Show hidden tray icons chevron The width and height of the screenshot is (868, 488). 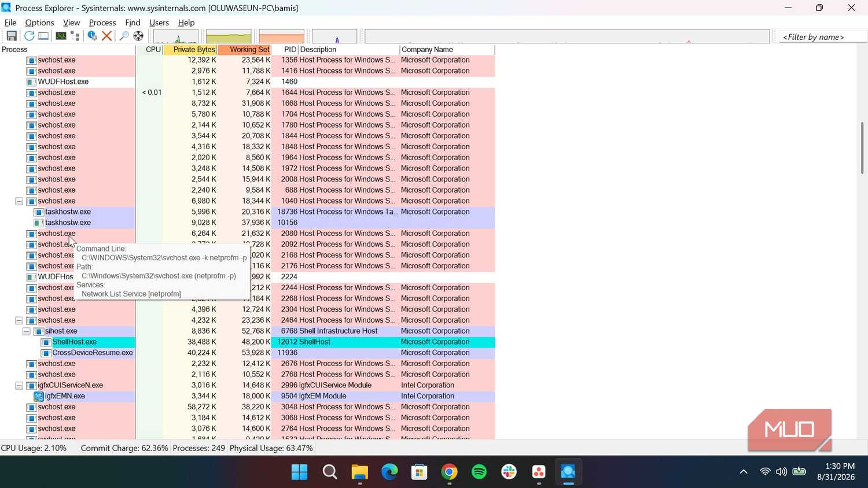744,472
